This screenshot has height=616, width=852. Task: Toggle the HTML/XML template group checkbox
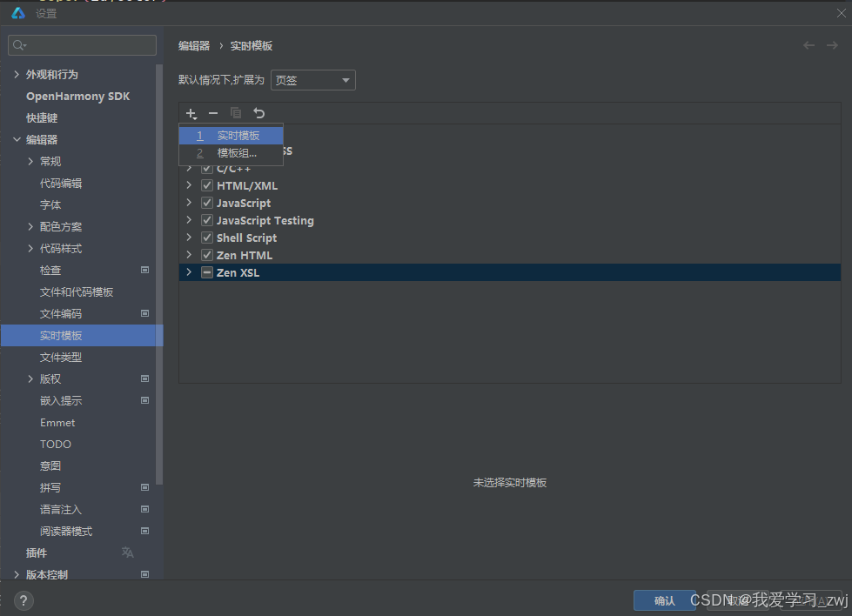click(207, 185)
